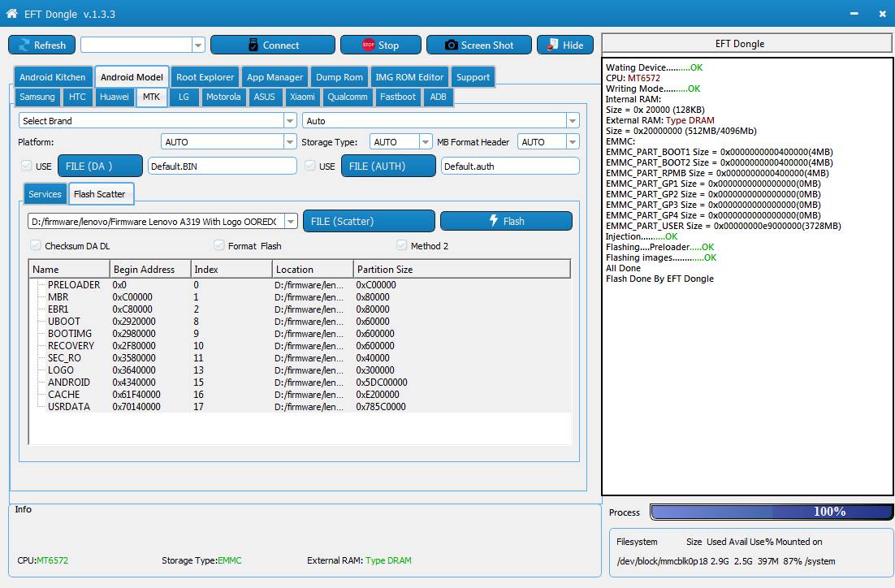Select the ANDROID partition row

pyautogui.click(x=300, y=382)
